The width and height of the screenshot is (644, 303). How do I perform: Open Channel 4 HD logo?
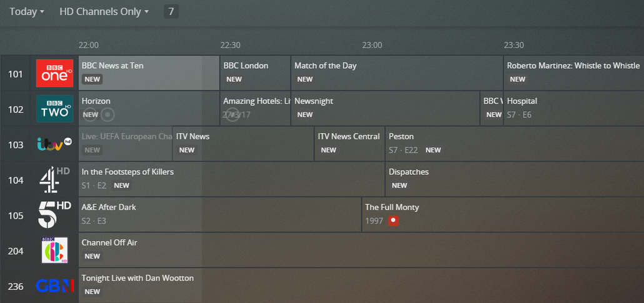coord(54,180)
